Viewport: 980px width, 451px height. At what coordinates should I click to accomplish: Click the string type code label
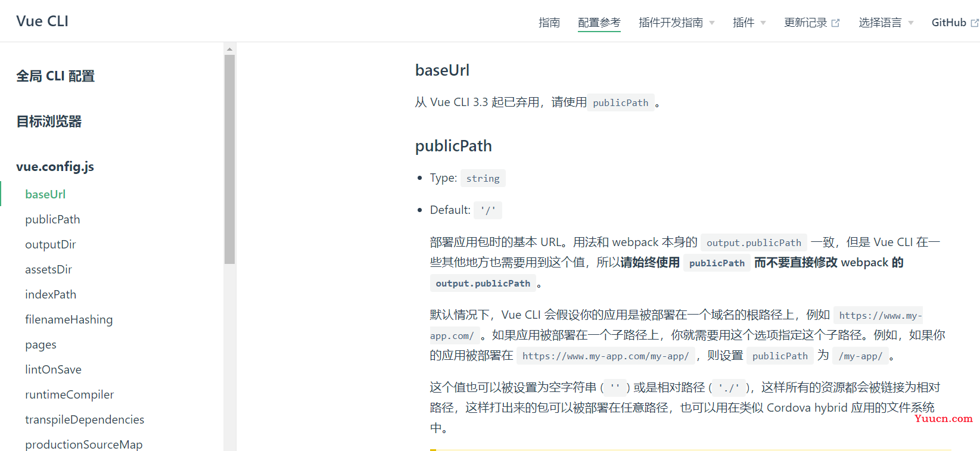(x=483, y=178)
